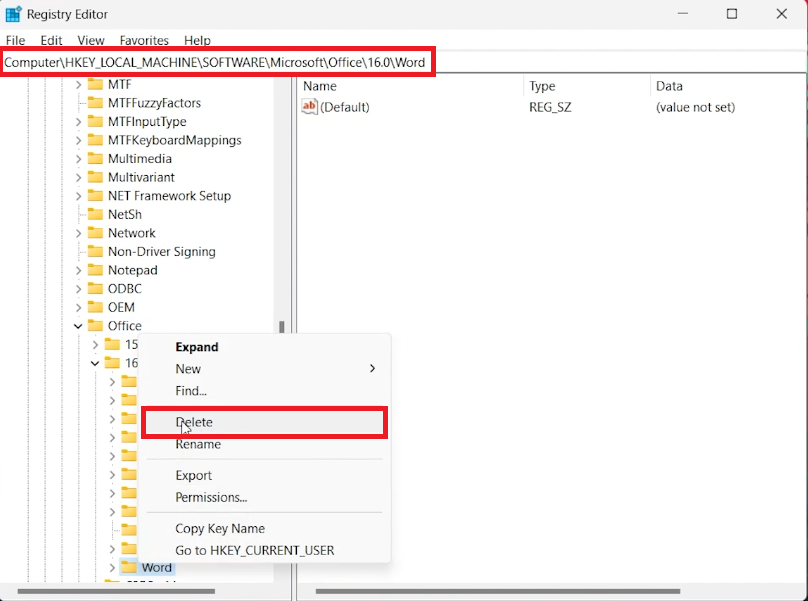Viewport: 808px width, 601px height.
Task: Click the Office folder icon
Action: (x=95, y=325)
